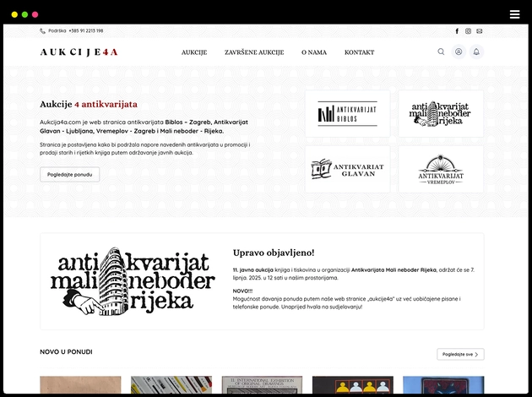This screenshot has height=397, width=532.
Task: Open the KONTAKT menu item
Action: coord(359,52)
